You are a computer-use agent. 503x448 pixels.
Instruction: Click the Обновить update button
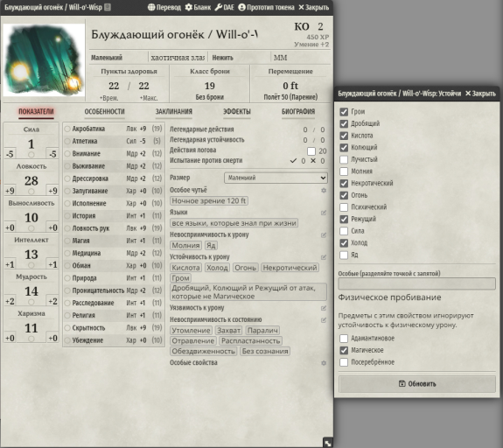point(417,384)
